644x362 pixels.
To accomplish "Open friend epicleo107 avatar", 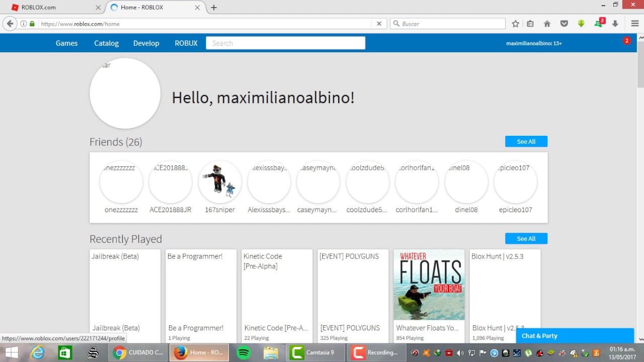I will click(x=515, y=182).
